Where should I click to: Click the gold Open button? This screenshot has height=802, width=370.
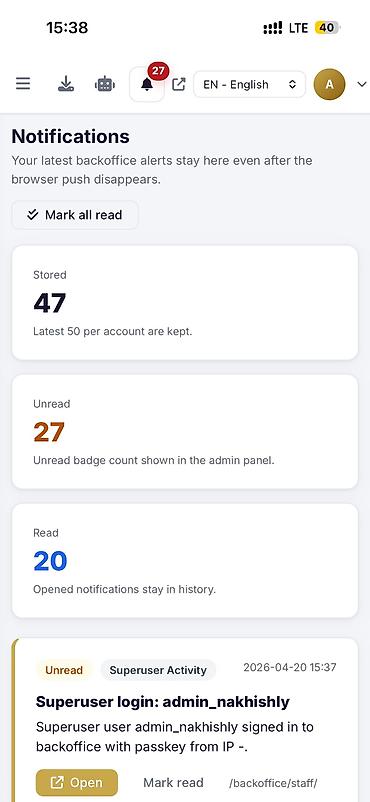[77, 783]
